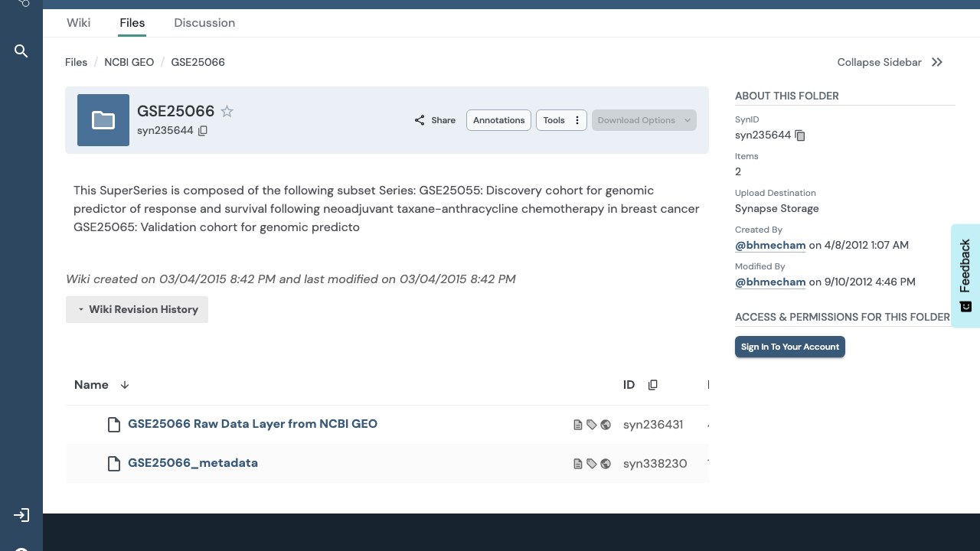Open search from the sidebar magnifier icon
Screen dimensions: 980x551
pyautogui.click(x=21, y=51)
